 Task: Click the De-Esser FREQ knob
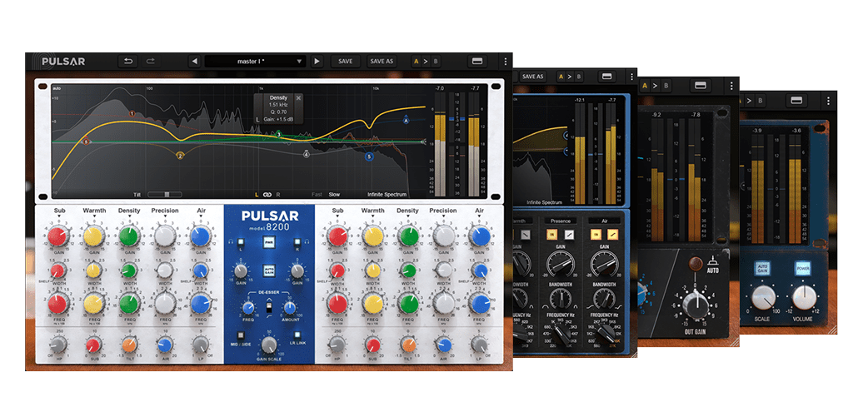click(x=248, y=307)
